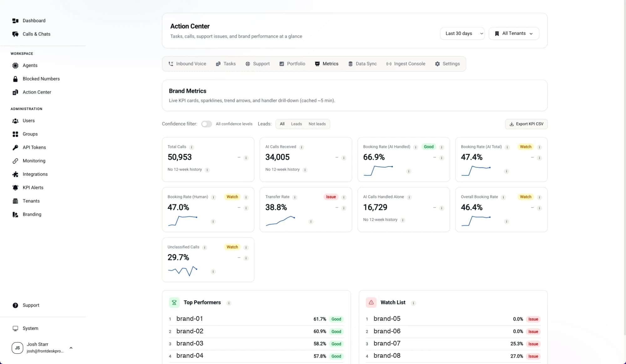This screenshot has height=364, width=626.
Task: Click the Integrations puzzle icon
Action: [15, 174]
